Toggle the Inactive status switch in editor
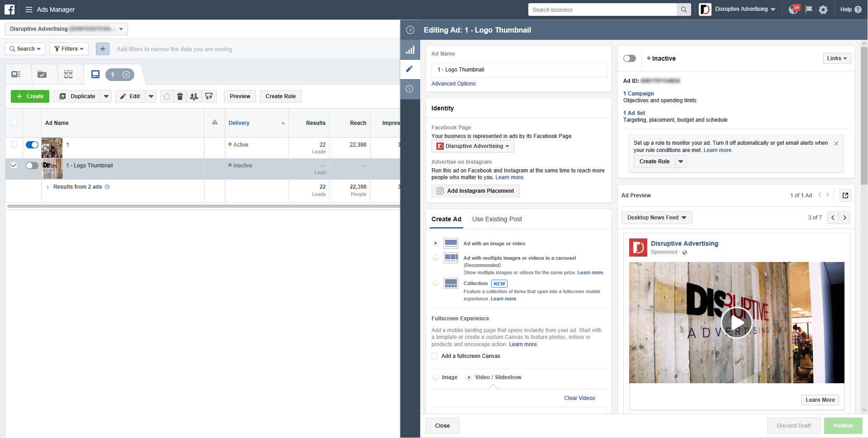Viewport: 868px width, 438px height. click(x=630, y=58)
